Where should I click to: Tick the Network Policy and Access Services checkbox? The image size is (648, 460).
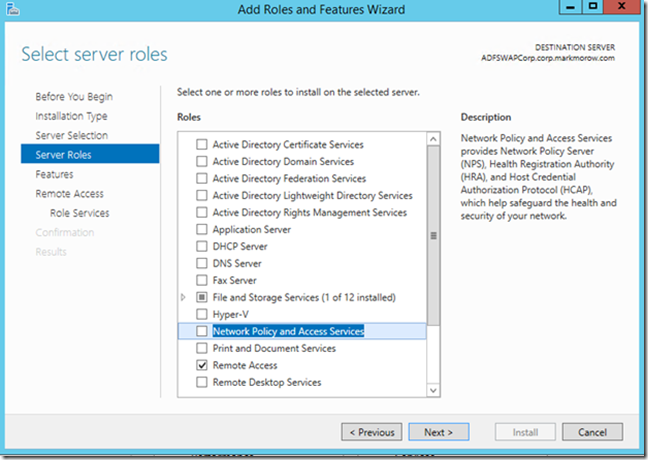[202, 331]
